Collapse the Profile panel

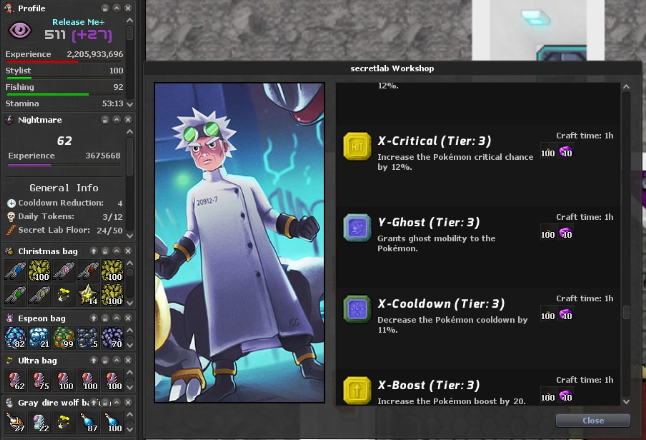[x=117, y=8]
